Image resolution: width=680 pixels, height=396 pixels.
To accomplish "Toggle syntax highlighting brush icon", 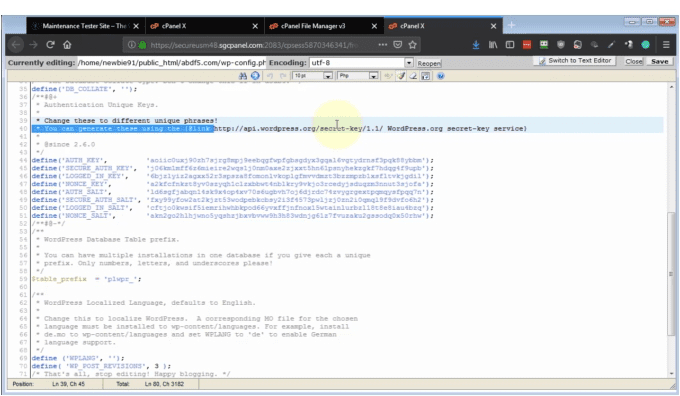I will 401,76.
